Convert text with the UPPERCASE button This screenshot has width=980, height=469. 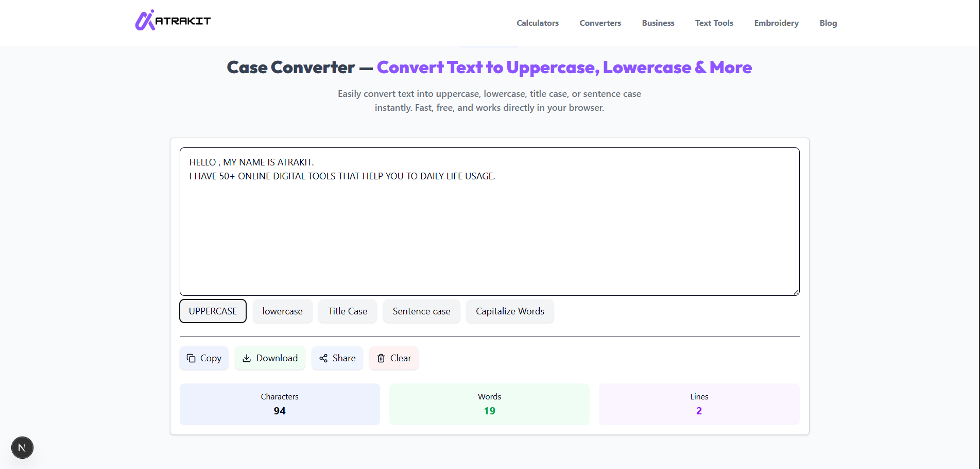pyautogui.click(x=213, y=311)
